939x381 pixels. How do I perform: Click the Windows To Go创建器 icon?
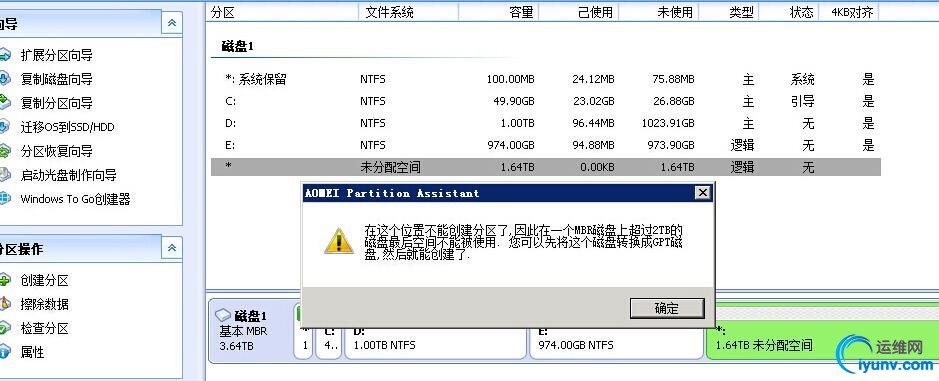pos(5,198)
